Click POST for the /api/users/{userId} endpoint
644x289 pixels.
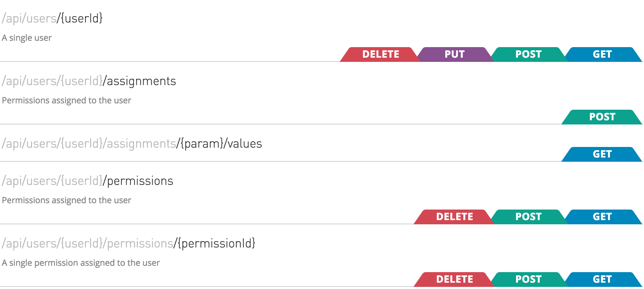tap(528, 54)
